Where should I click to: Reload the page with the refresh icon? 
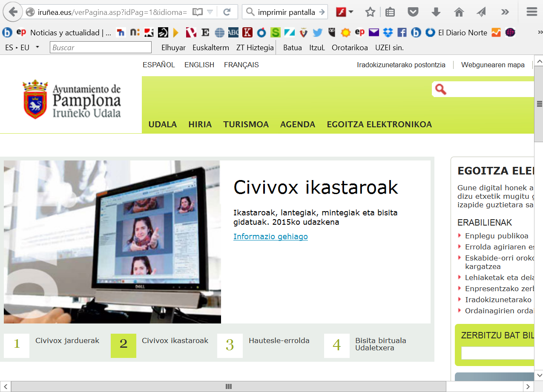(227, 12)
